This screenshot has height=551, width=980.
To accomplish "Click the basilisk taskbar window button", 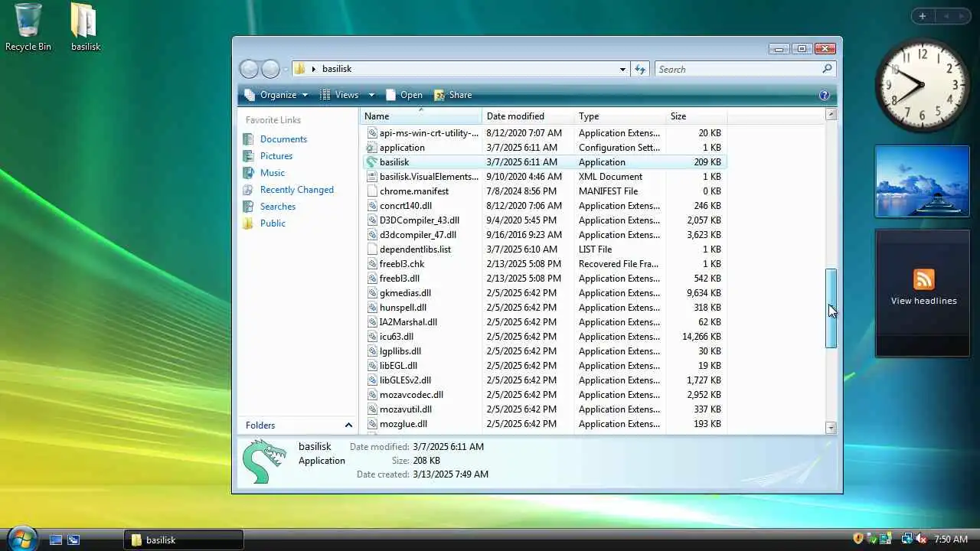I will [x=184, y=540].
